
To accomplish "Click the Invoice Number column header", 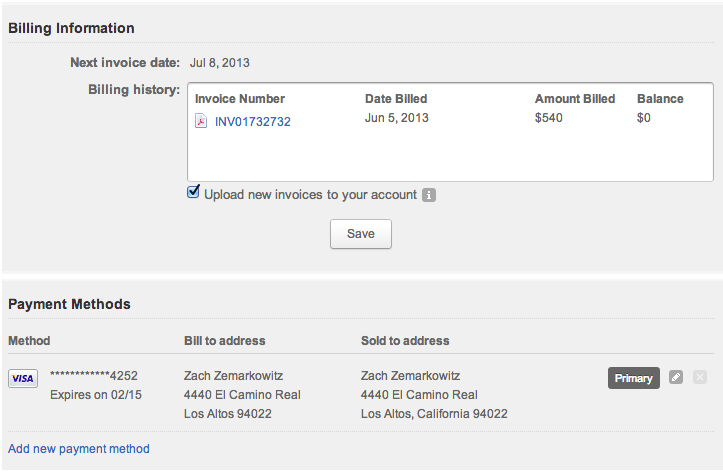I will pos(240,99).
